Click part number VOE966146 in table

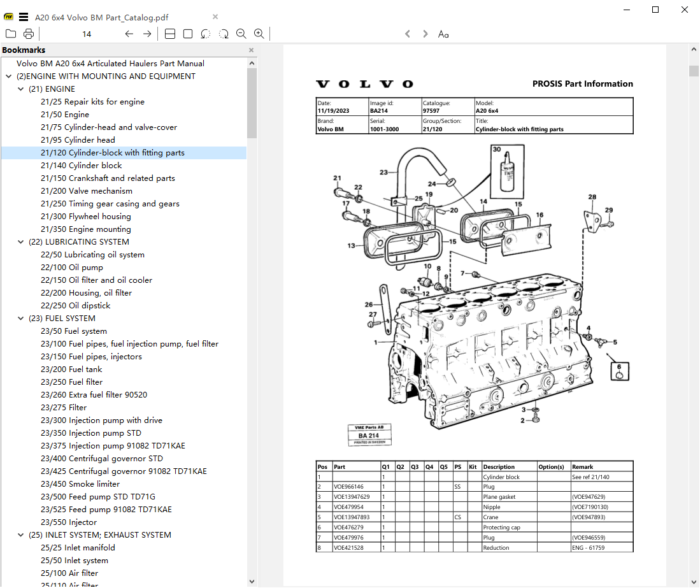pos(348,487)
